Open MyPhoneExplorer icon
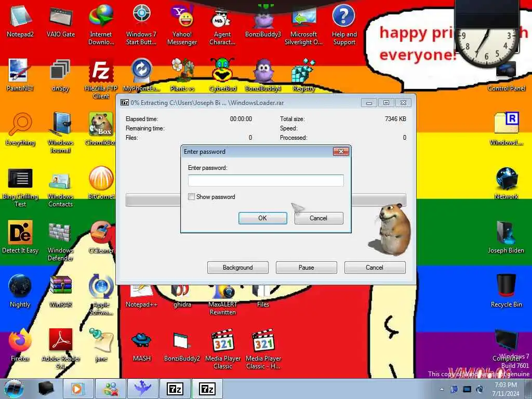The width and height of the screenshot is (532, 399). click(x=141, y=75)
